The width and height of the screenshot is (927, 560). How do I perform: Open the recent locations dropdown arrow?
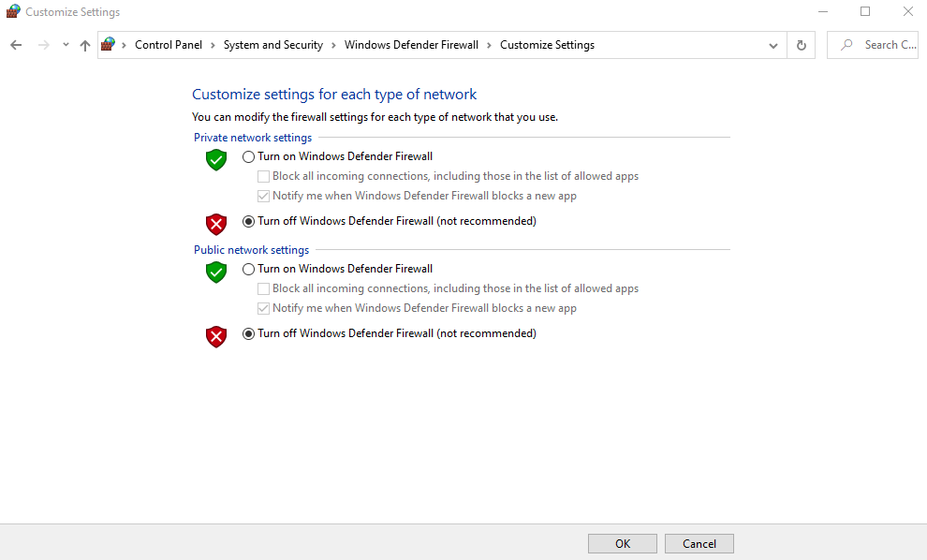point(66,45)
